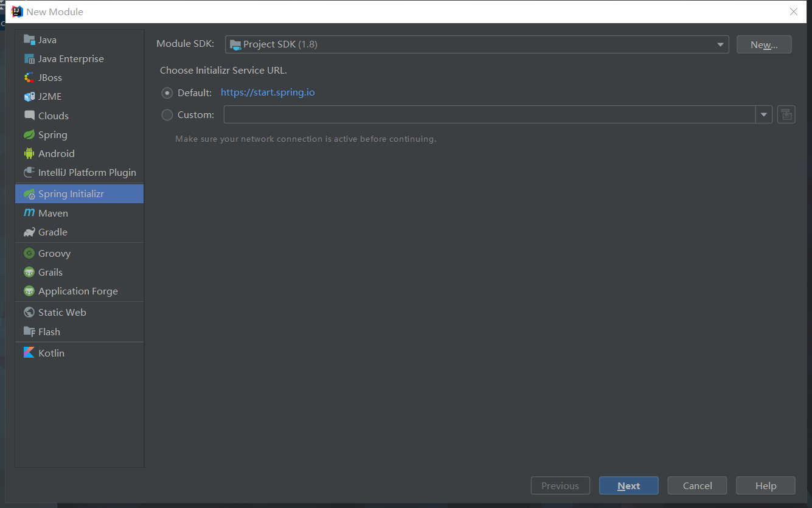
Task: Select the Static Web entry text
Action: point(62,312)
